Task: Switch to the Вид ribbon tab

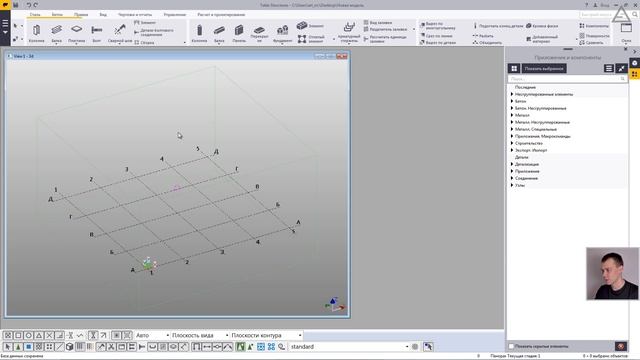Action: click(x=103, y=14)
